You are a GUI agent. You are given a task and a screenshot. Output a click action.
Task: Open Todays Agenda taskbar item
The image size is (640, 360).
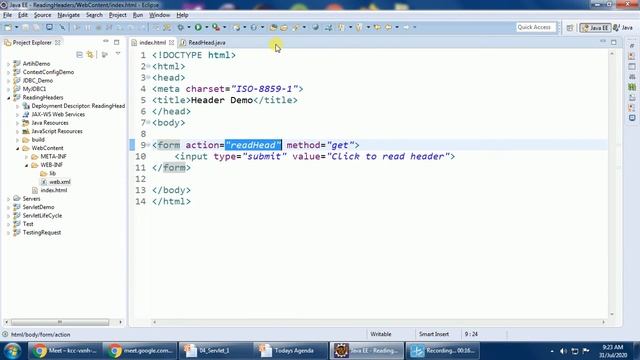[x=291, y=351]
